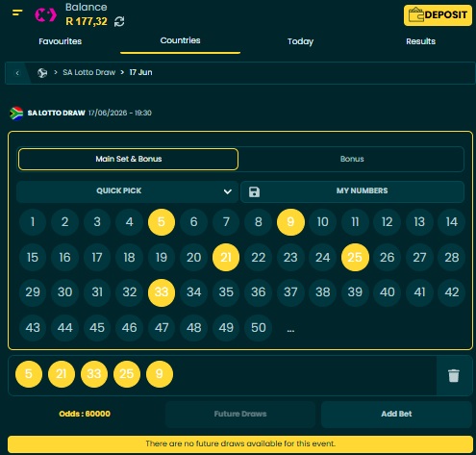Remove ball 25 from the selection row
The width and height of the screenshot is (476, 455).
point(127,374)
